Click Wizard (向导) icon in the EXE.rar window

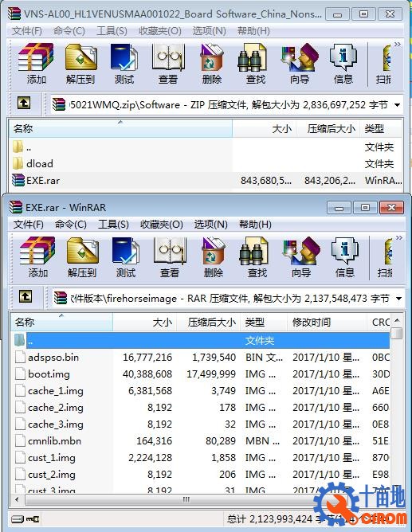click(301, 256)
